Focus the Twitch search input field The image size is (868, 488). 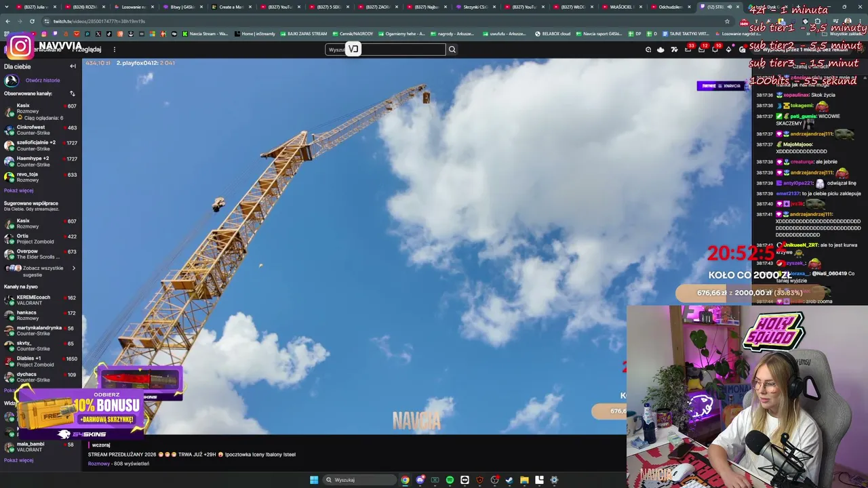tap(385, 49)
